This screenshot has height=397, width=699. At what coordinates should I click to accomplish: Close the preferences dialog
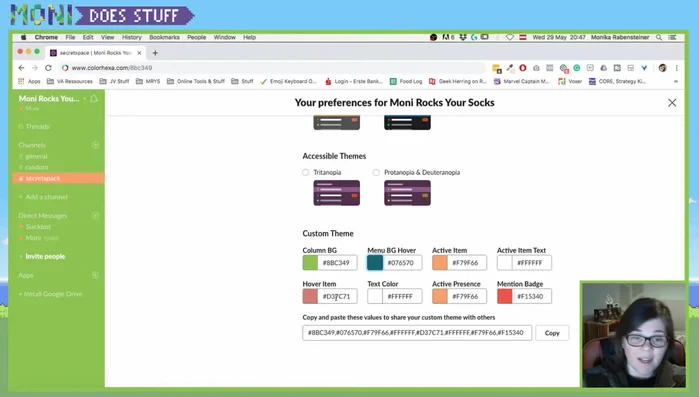click(672, 102)
